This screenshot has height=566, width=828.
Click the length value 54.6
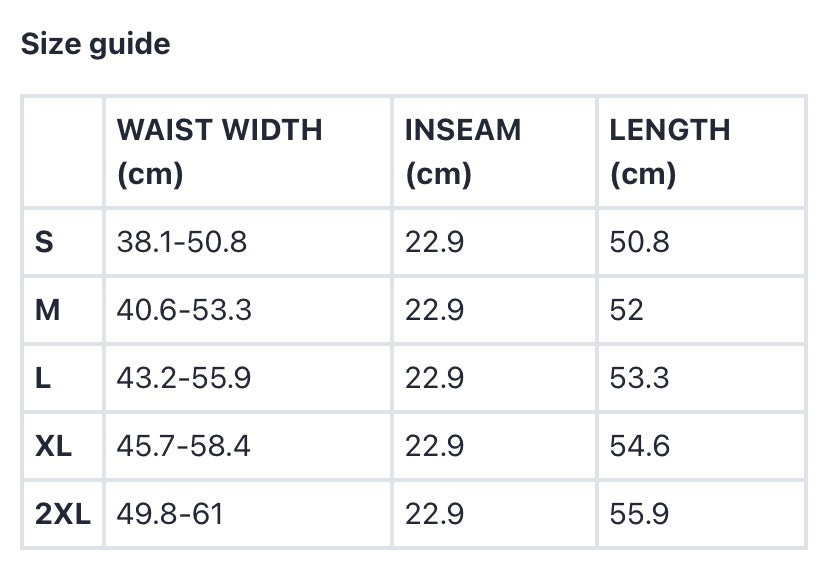pyautogui.click(x=639, y=446)
